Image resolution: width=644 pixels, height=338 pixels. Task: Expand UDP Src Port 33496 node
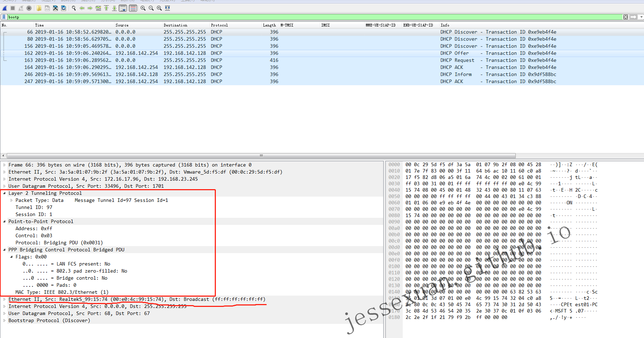pos(4,186)
